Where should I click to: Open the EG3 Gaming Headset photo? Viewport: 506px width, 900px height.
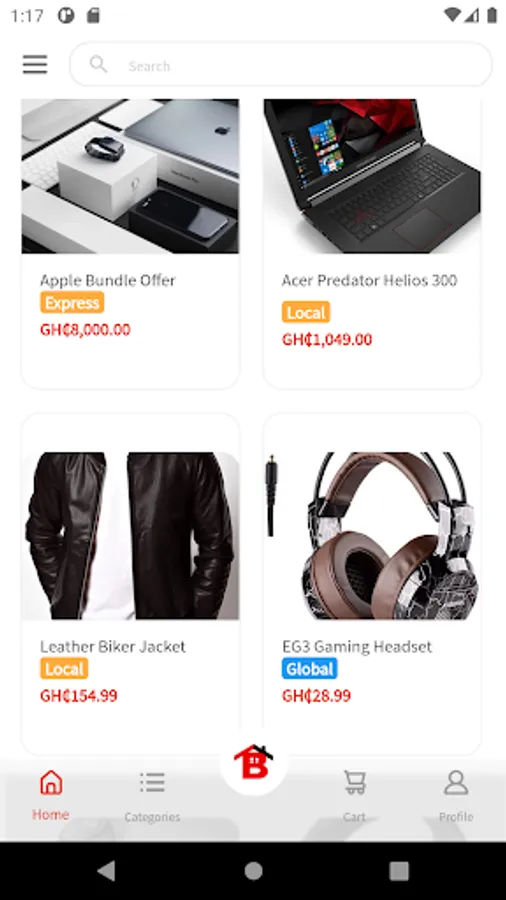click(372, 536)
